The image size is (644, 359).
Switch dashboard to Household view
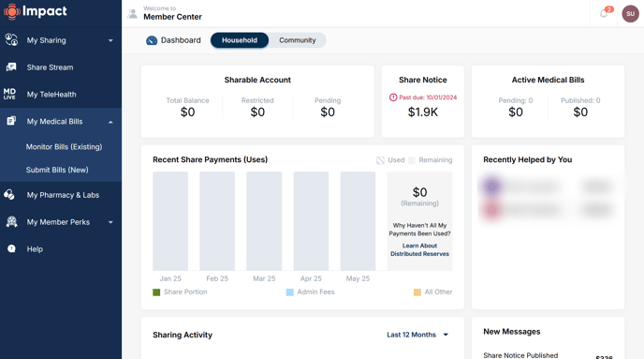click(240, 40)
